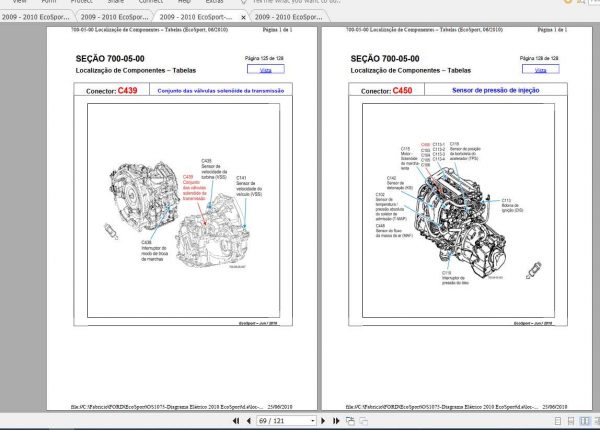The image size is (600, 430).
Task: Click the C438 turbine speed sensor label
Action: 214,169
